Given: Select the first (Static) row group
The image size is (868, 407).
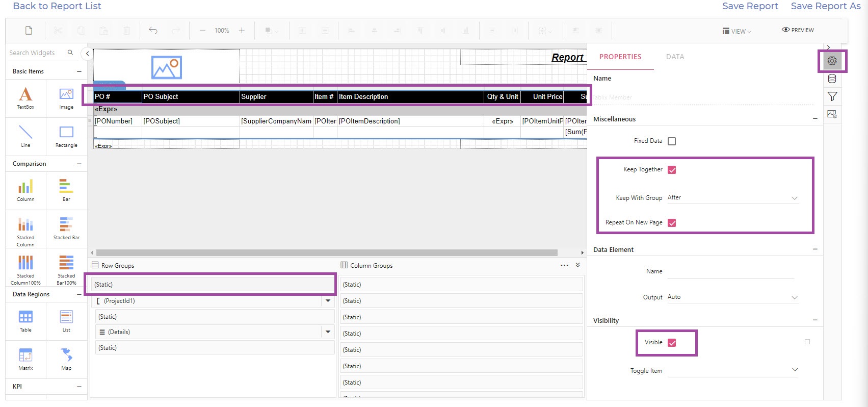Looking at the screenshot, I should point(213,285).
